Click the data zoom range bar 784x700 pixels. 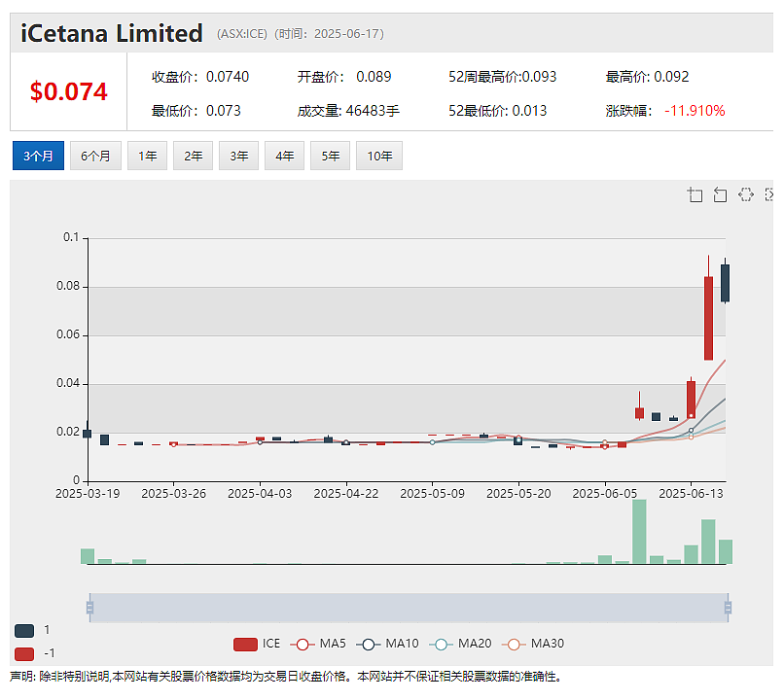[409, 608]
